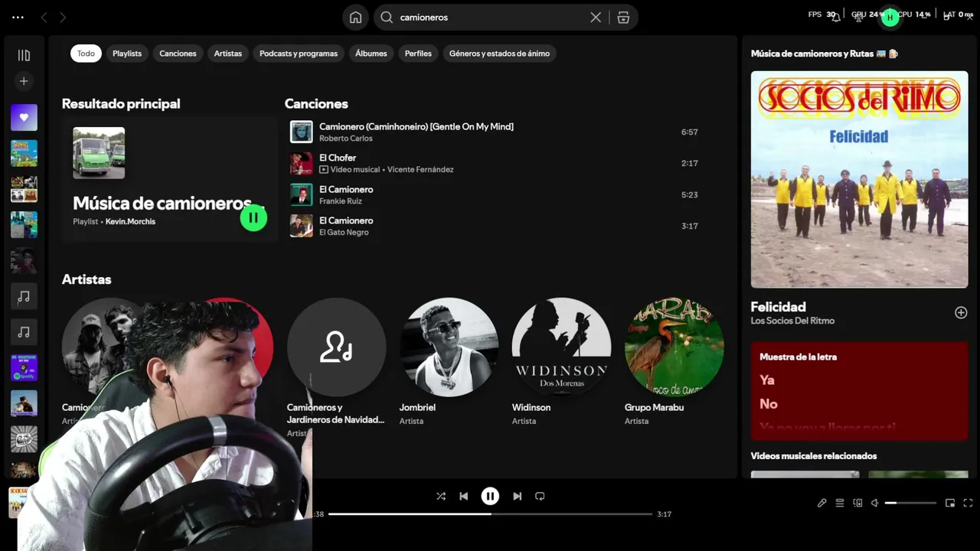
Task: Select the Todo filter
Action: pyautogui.click(x=86, y=54)
